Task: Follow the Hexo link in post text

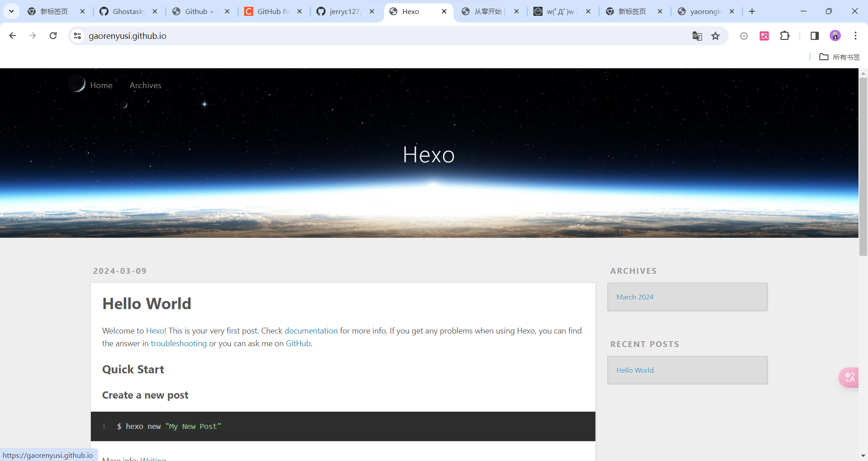Action: 155,331
